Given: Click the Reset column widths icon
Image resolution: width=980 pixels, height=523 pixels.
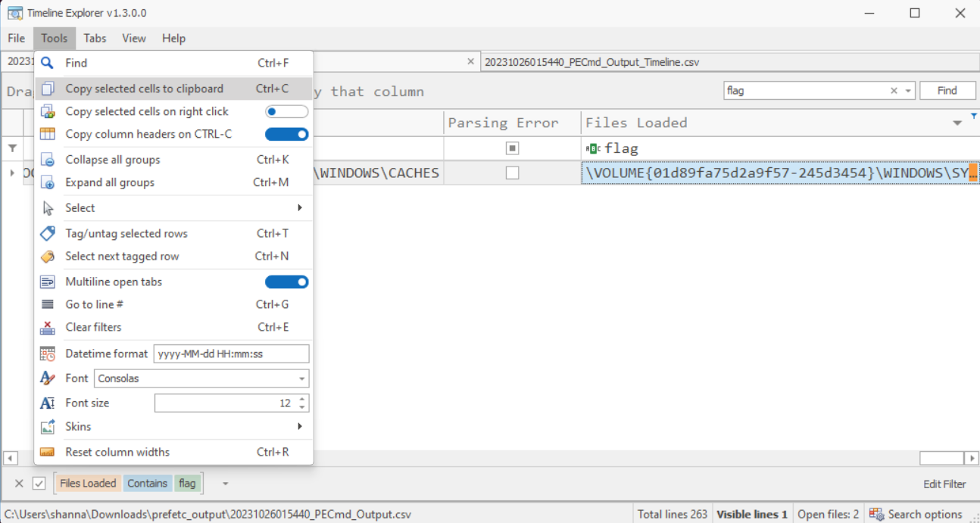Looking at the screenshot, I should coord(47,452).
